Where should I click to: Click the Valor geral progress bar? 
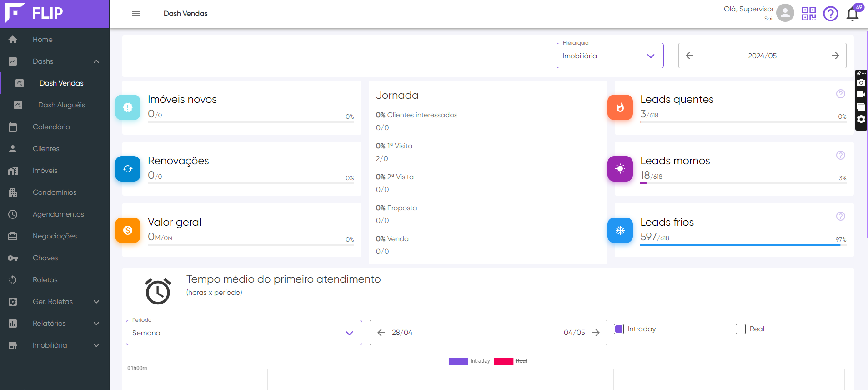(251, 245)
